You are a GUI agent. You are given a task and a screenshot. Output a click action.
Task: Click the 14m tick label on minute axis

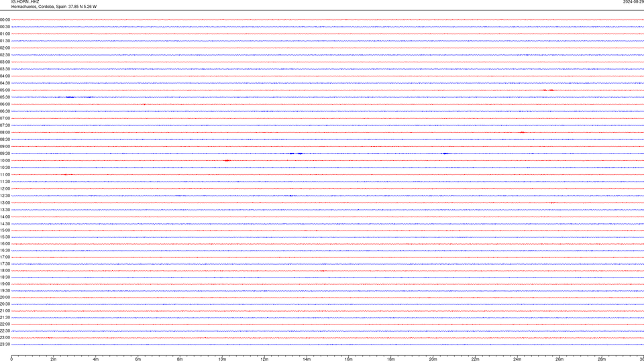tap(307, 359)
